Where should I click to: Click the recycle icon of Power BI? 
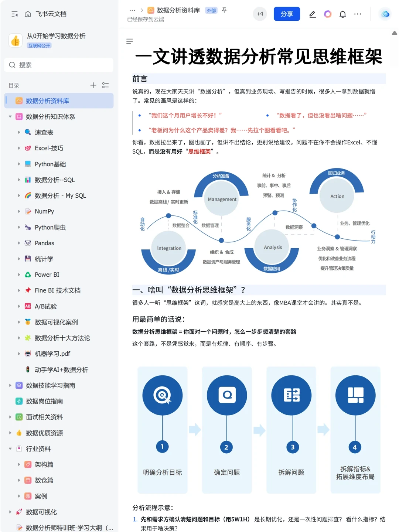pyautogui.click(x=28, y=274)
